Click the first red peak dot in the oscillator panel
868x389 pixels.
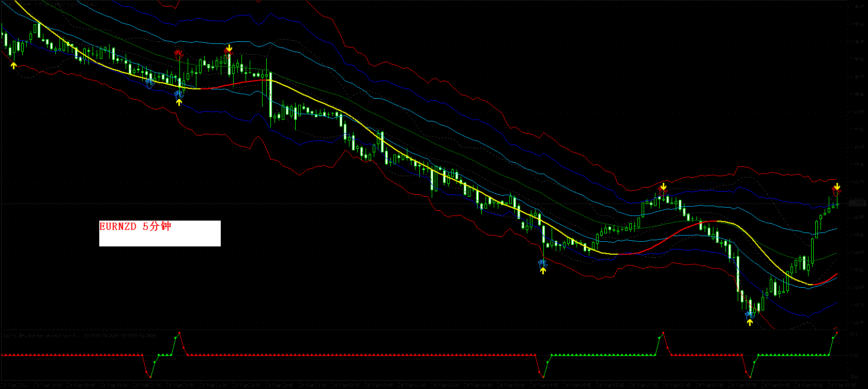pyautogui.click(x=179, y=332)
